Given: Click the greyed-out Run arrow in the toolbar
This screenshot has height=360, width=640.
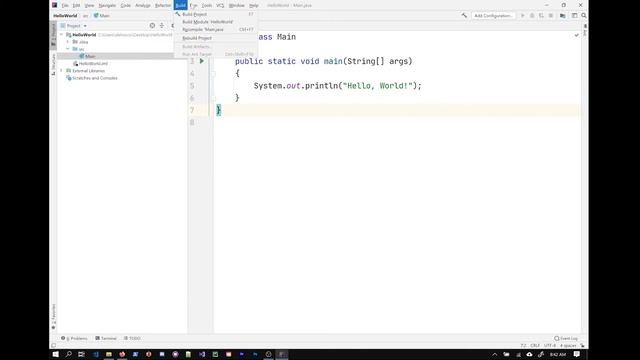Looking at the screenshot, I should [522, 16].
